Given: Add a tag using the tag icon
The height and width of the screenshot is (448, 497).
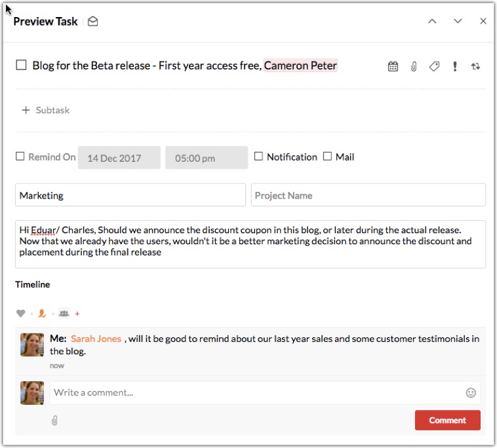Looking at the screenshot, I should pos(434,66).
